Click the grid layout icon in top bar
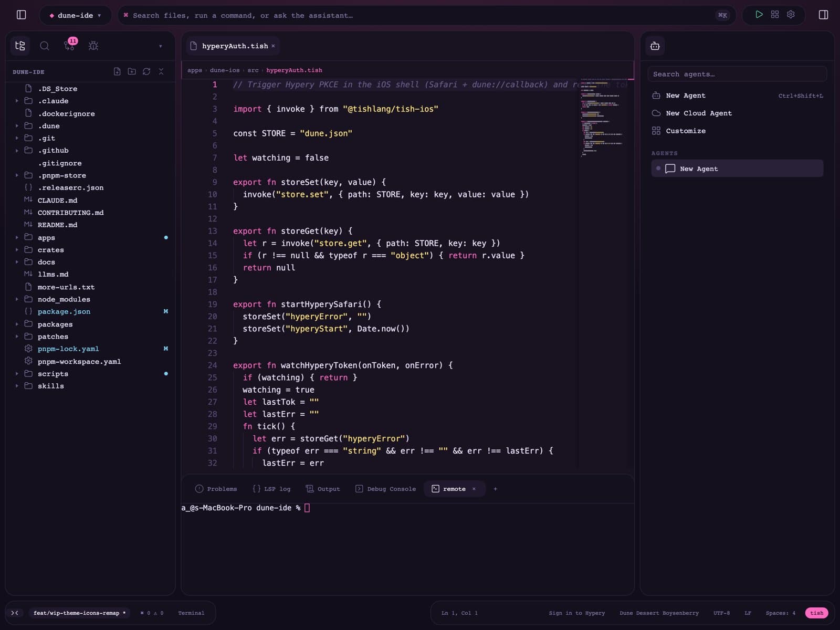Screen dimensions: 840x630 775,15
